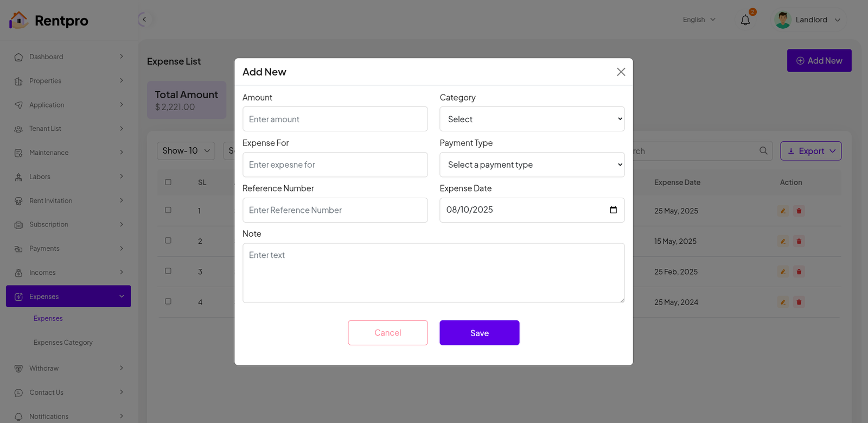
Task: Go to Tenant List in the sidebar
Action: [45, 129]
